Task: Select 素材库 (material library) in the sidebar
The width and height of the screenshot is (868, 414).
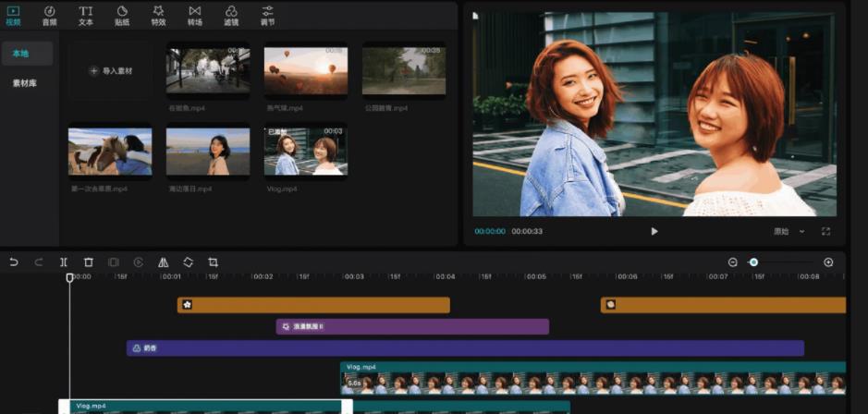Action: click(25, 83)
